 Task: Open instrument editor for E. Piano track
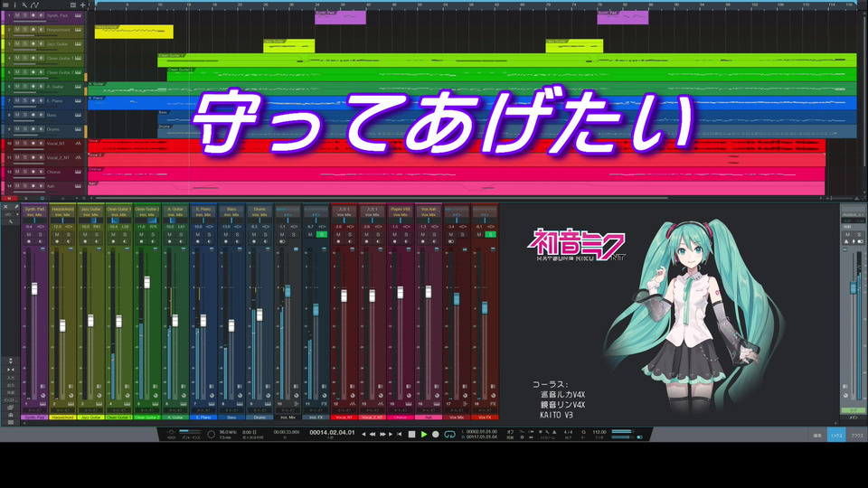(x=78, y=100)
